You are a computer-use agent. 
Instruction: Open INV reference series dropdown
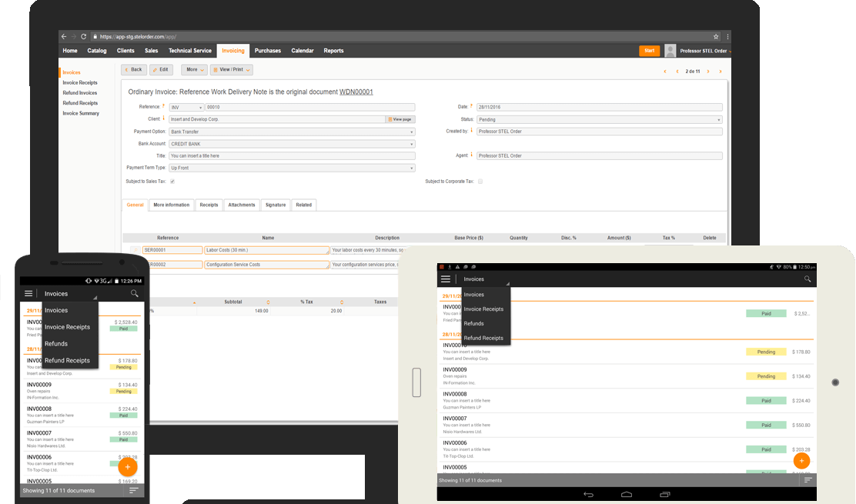point(187,108)
